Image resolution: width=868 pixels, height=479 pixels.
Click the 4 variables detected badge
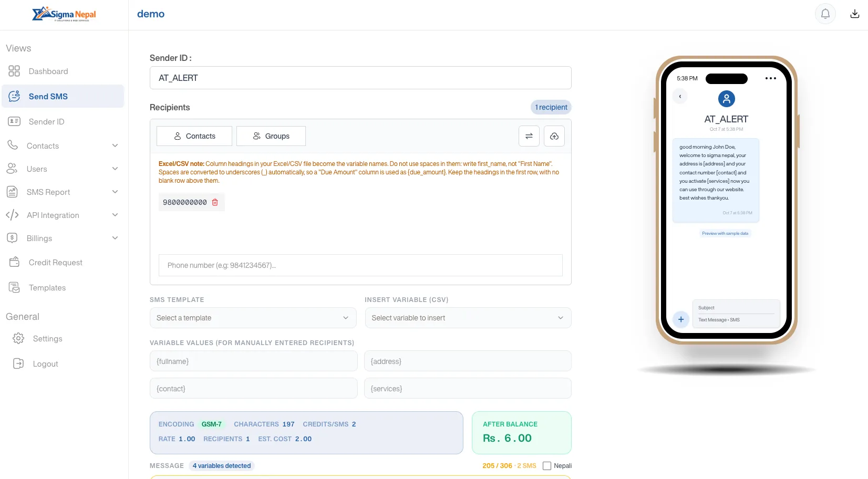tap(222, 466)
